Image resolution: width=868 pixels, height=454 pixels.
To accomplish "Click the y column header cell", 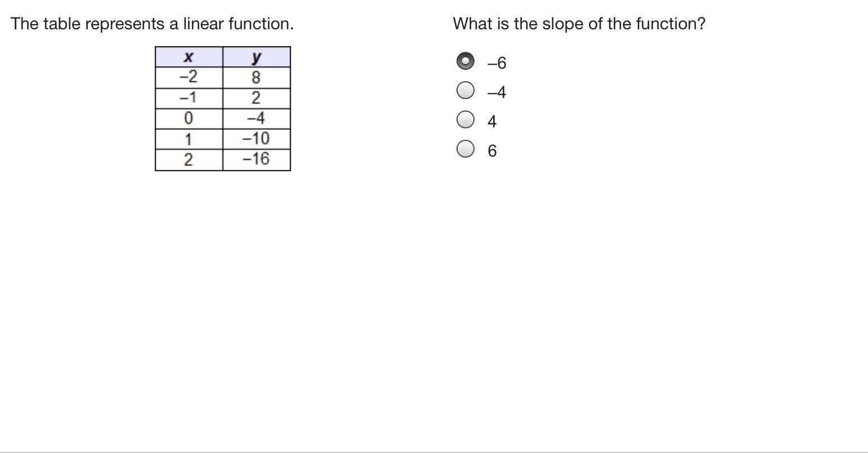I will pyautogui.click(x=257, y=57).
